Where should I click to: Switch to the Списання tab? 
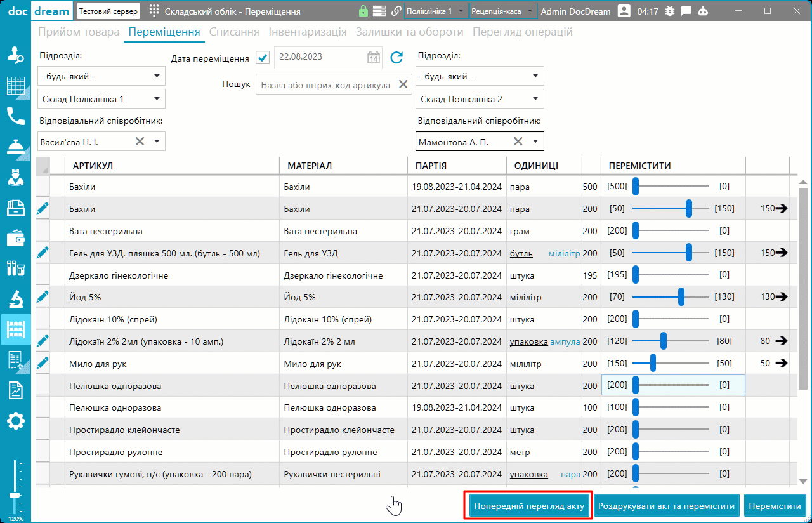tap(234, 32)
